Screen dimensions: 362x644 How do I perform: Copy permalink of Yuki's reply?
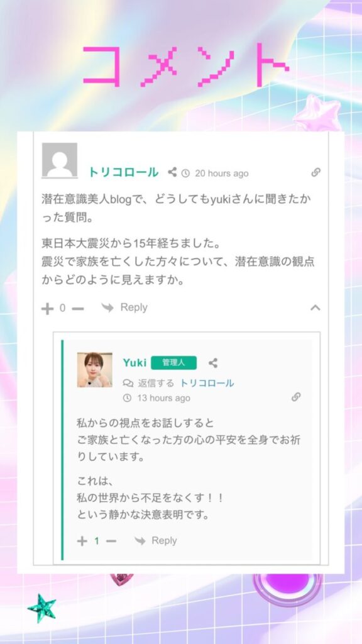pyautogui.click(x=296, y=397)
